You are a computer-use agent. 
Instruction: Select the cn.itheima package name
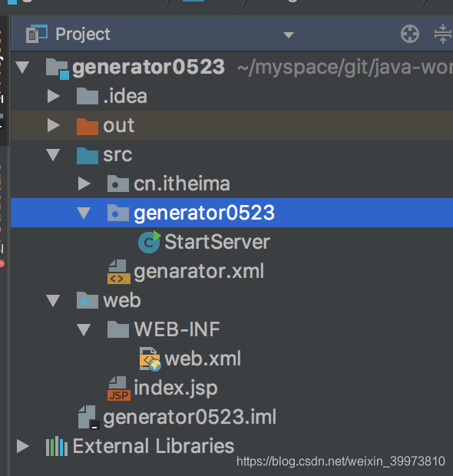pos(182,183)
